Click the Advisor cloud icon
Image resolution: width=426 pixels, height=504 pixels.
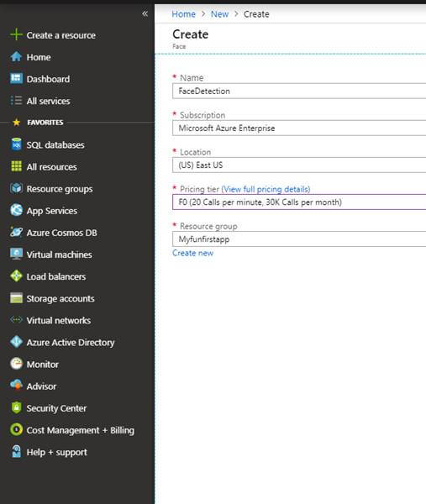pyautogui.click(x=16, y=386)
